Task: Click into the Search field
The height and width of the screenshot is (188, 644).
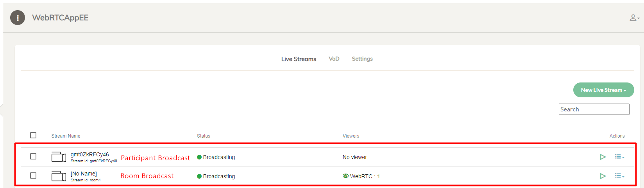Action: 594,109
